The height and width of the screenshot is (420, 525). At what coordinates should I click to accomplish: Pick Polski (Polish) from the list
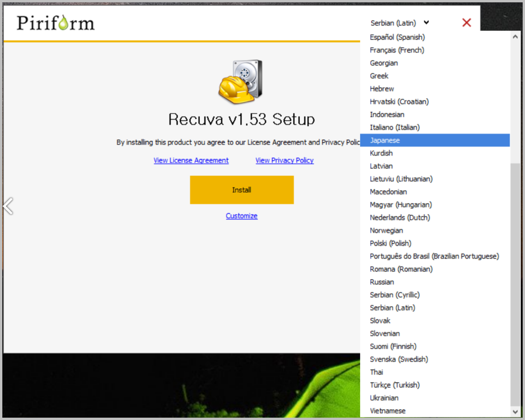pos(435,243)
